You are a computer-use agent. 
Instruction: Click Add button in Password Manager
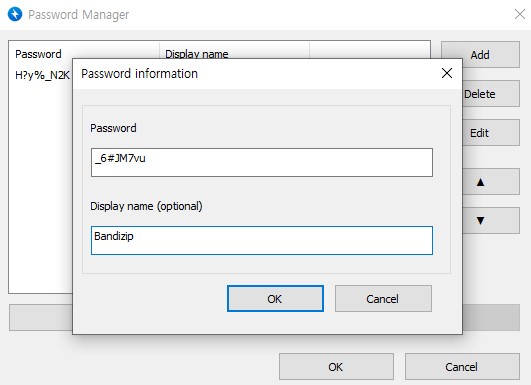click(x=480, y=55)
